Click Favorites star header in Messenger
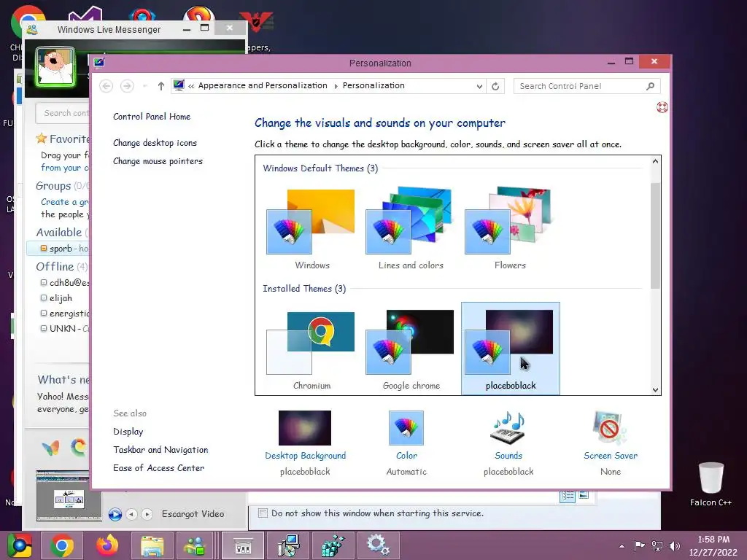The height and width of the screenshot is (560, 747). click(62, 139)
